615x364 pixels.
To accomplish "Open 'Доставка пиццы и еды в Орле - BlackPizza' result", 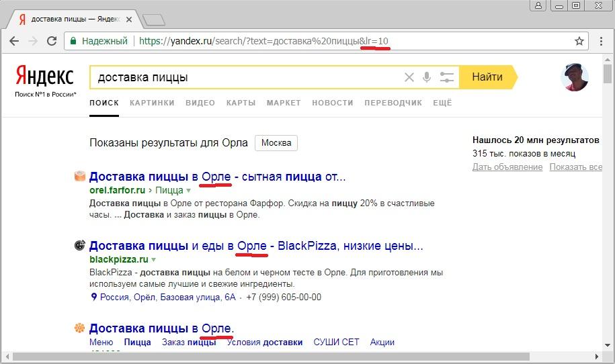I will pyautogui.click(x=256, y=246).
